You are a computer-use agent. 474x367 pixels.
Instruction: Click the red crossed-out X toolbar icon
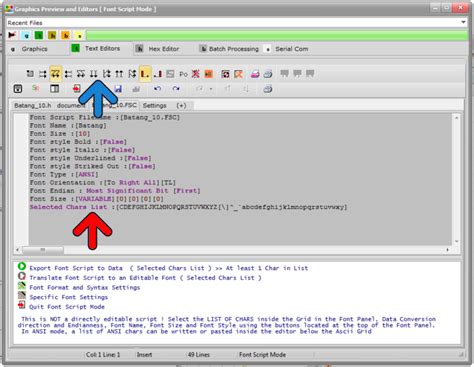196,74
